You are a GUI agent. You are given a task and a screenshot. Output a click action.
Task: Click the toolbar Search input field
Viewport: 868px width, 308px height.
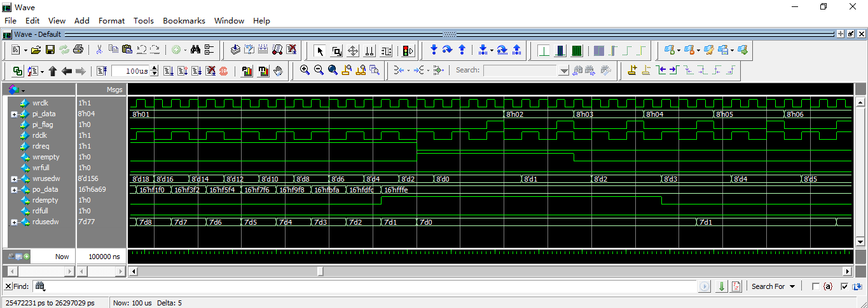[x=521, y=71]
